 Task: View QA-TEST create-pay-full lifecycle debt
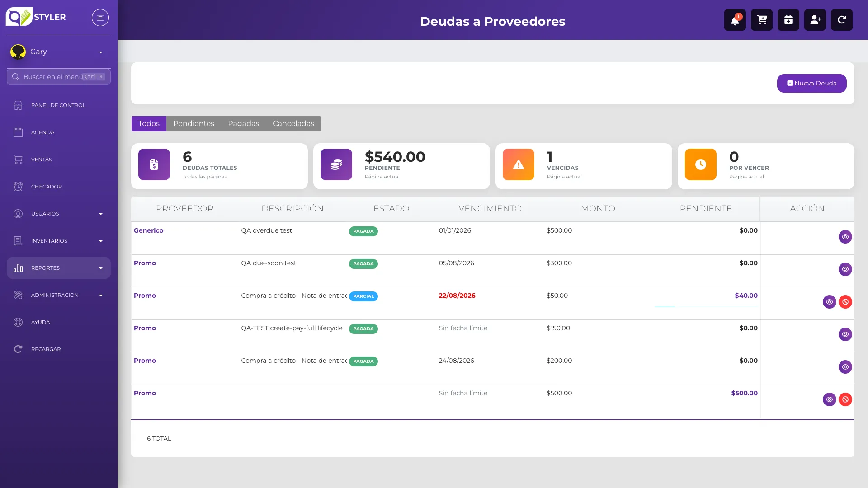click(x=845, y=334)
